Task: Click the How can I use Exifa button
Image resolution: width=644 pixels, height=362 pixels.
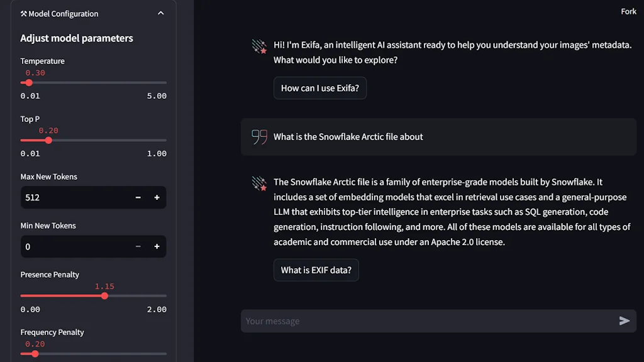Action: (x=319, y=88)
